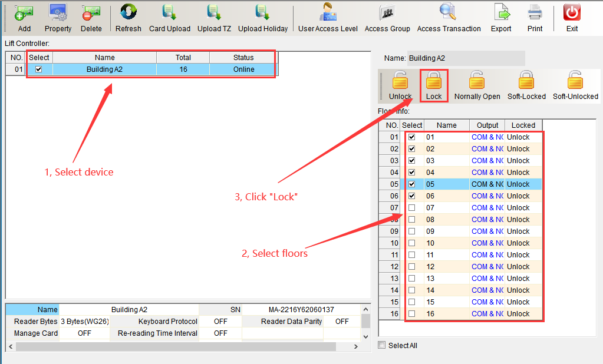Uncheck the floor 03 checkbox
Image resolution: width=603 pixels, height=364 pixels.
coord(412,161)
